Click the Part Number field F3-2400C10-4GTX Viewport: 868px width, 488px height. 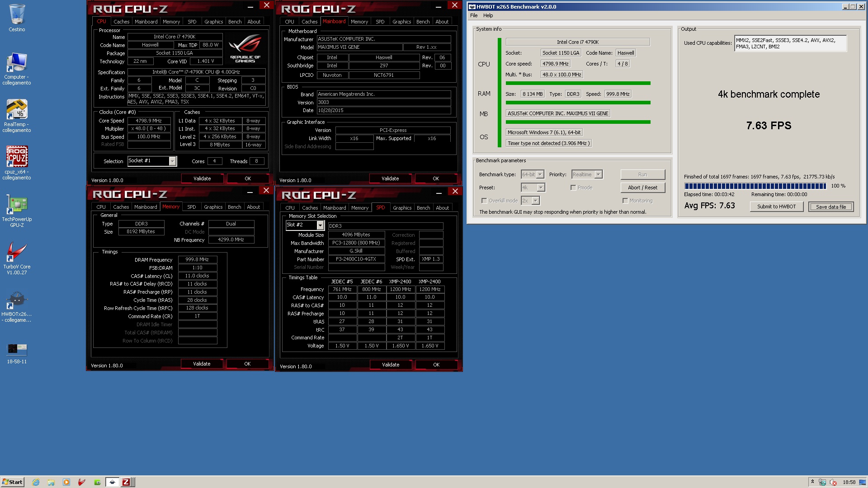(x=356, y=259)
